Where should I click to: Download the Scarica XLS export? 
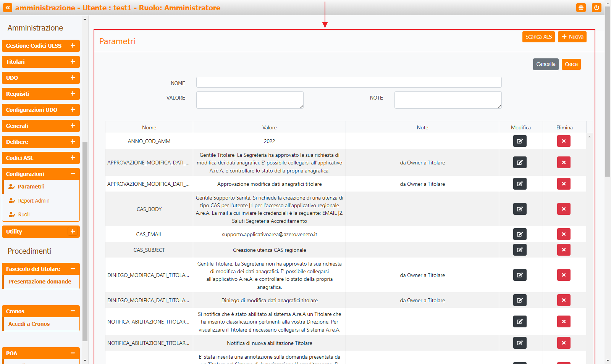pos(538,37)
